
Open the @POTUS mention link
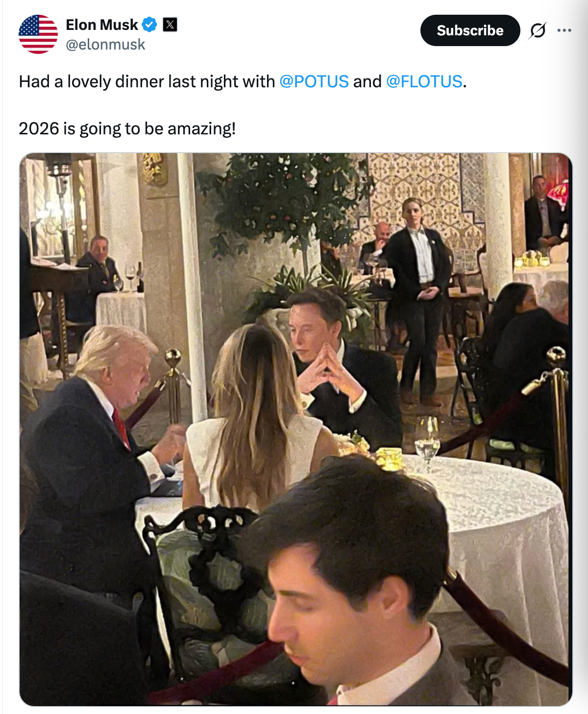pos(314,81)
